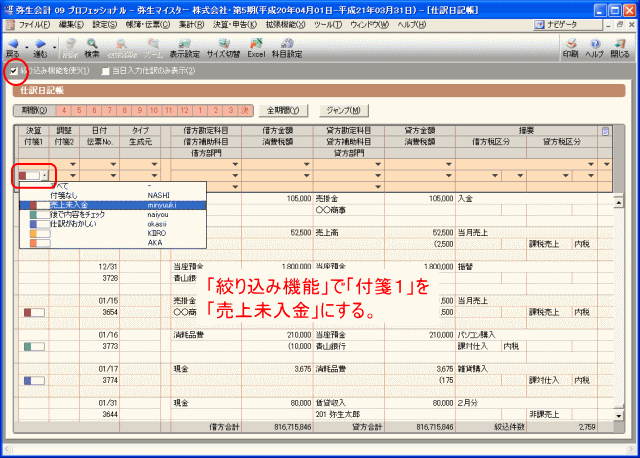Select month 4 in period bar
640x458 pixels.
(x=64, y=111)
